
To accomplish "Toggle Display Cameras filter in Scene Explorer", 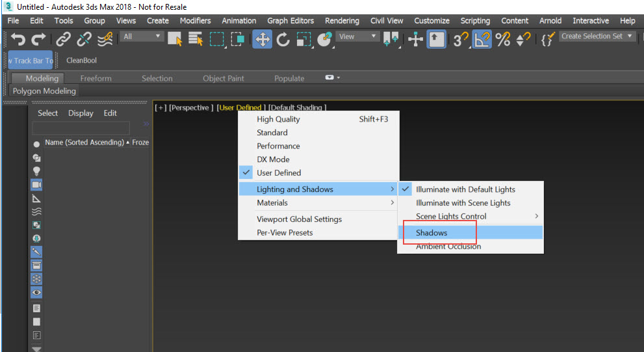I will pos(36,184).
